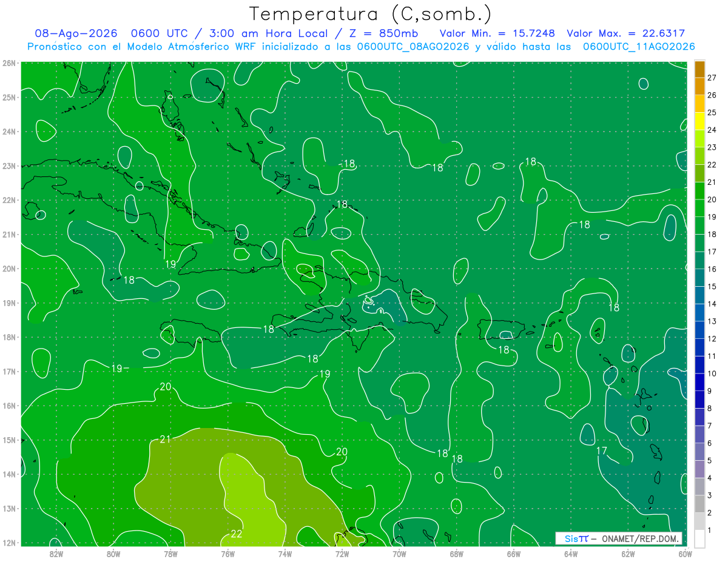Click the "78W" longitude axis label
Image resolution: width=728 pixels, height=562 pixels.
[x=170, y=554]
